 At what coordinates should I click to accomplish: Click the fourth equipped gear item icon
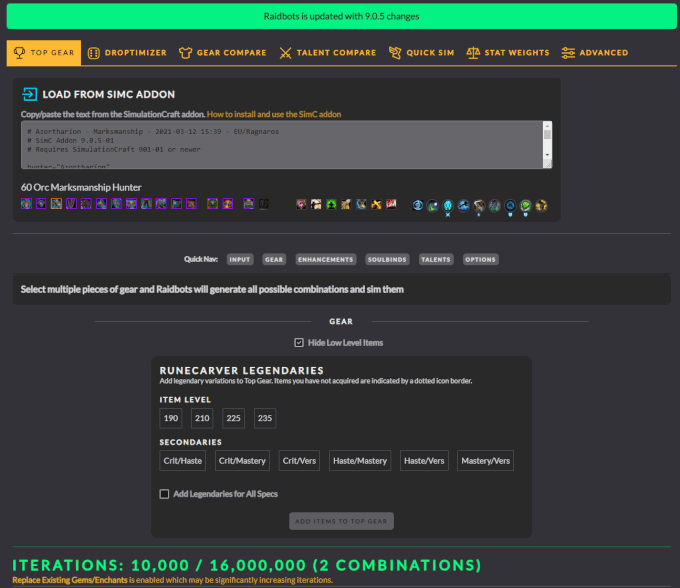point(71,204)
